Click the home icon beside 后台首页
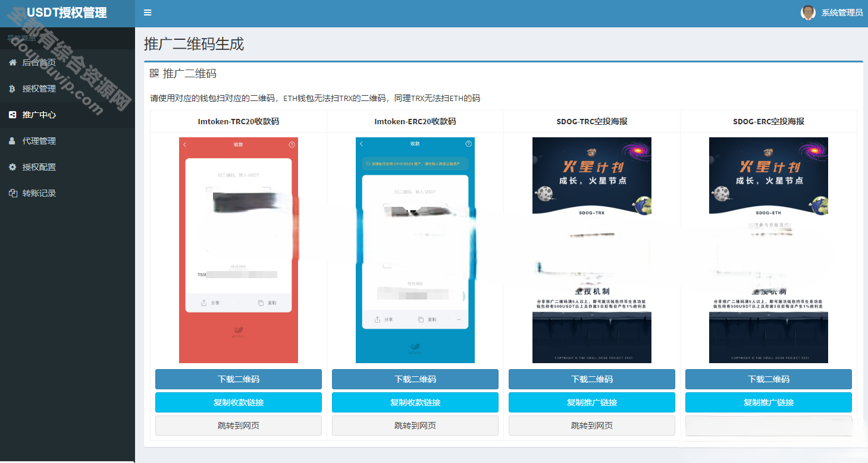This screenshot has height=463, width=868. pos(12,62)
